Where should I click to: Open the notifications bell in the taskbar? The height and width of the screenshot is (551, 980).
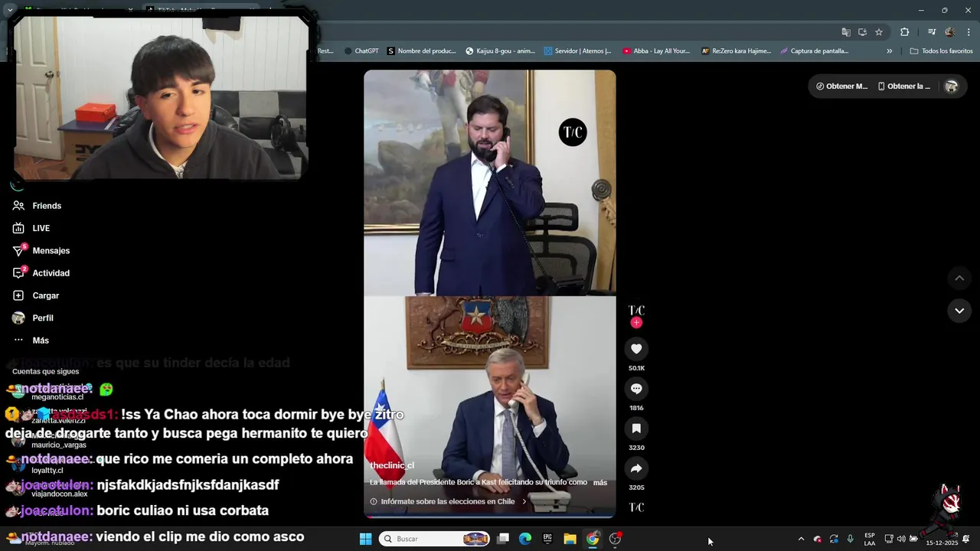tap(966, 539)
